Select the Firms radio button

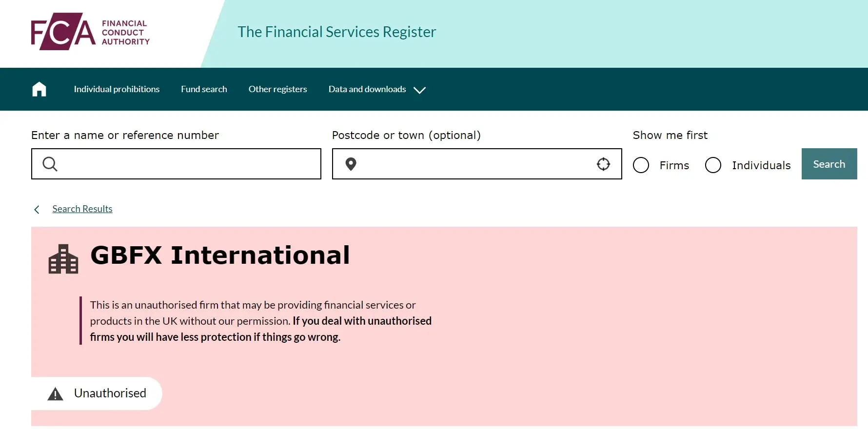tap(641, 165)
